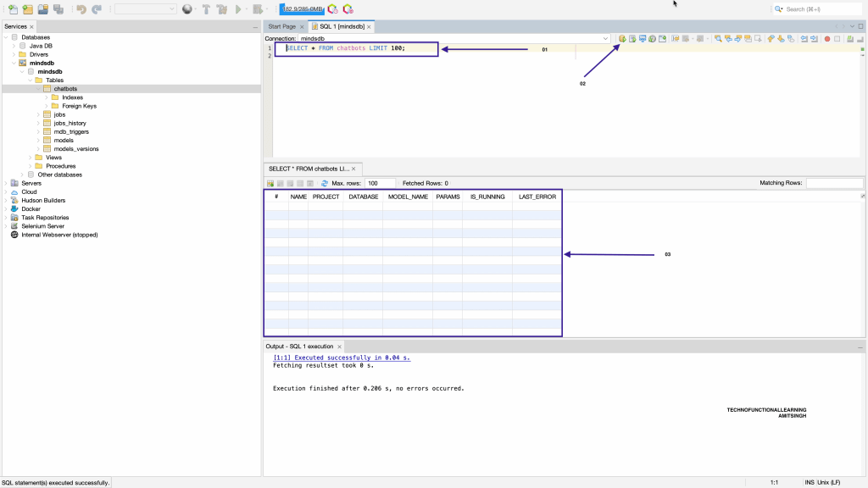
Task: Click the Find Selection magnifier icon
Action: tap(718, 39)
